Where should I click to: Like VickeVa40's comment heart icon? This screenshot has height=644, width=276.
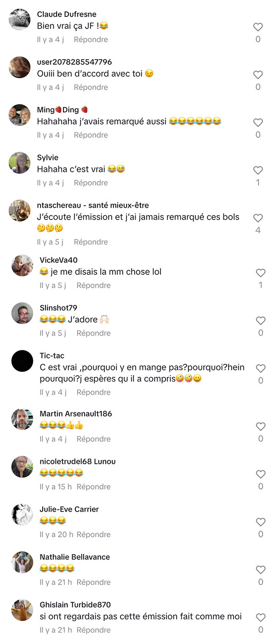point(261,273)
